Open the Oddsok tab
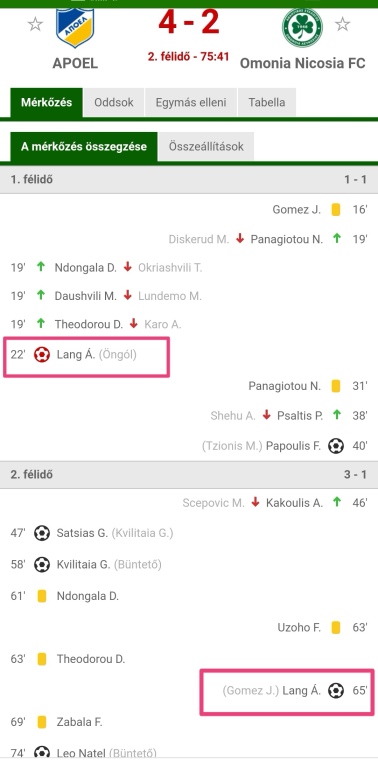Screen dimensions: 378x768 point(114,102)
